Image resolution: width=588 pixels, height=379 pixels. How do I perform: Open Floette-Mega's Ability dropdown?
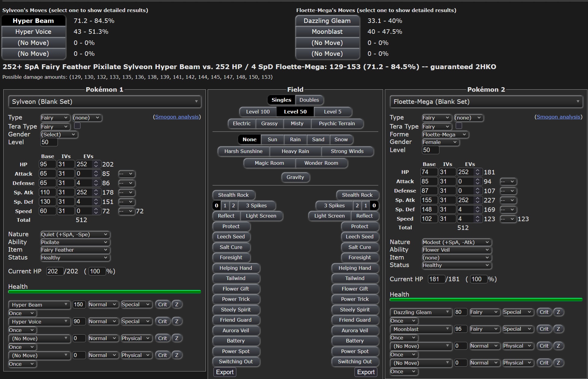(456, 250)
